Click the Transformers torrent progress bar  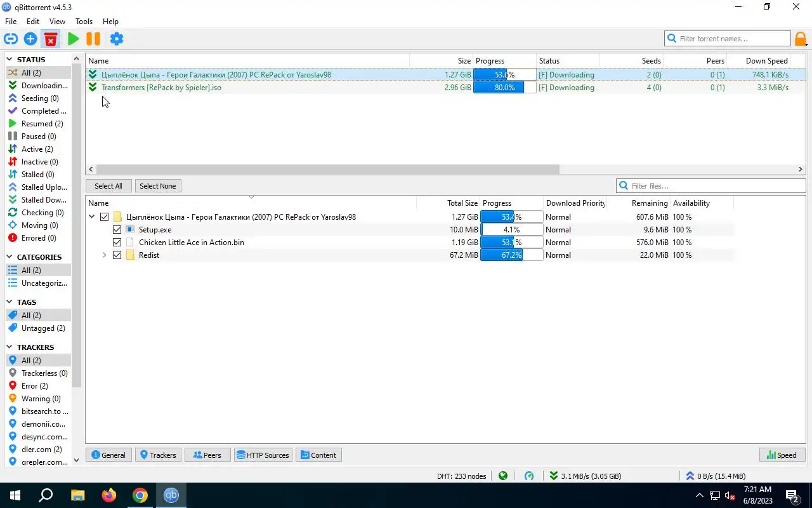click(x=505, y=88)
